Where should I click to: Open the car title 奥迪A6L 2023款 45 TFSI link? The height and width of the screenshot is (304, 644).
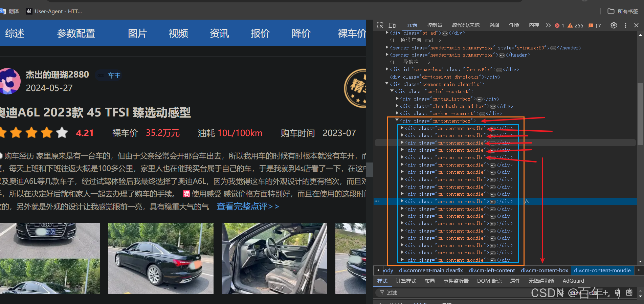point(95,112)
